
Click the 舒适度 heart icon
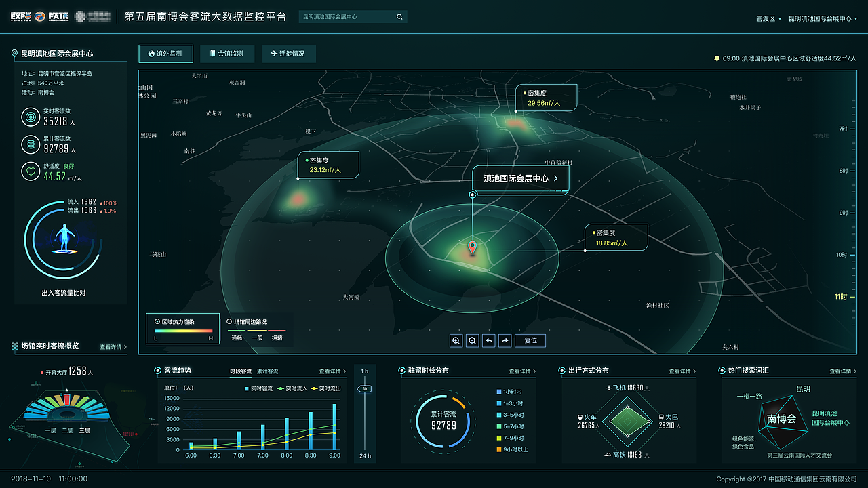(x=31, y=171)
